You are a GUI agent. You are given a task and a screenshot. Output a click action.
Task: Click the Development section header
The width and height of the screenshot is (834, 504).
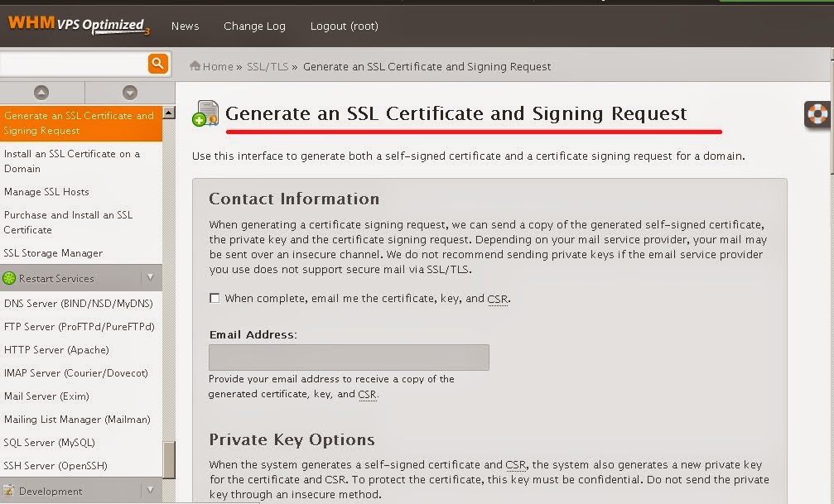pyautogui.click(x=81, y=490)
